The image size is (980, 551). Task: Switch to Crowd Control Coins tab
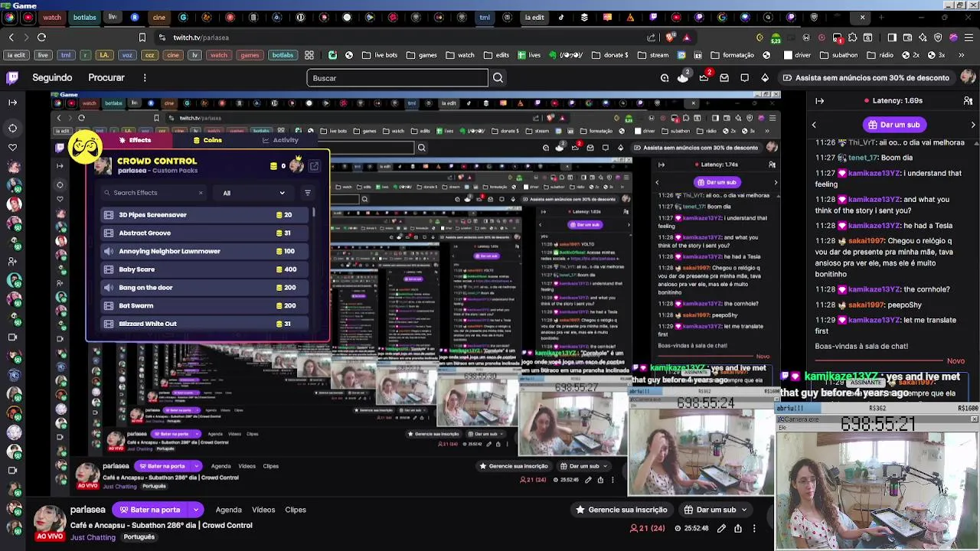207,140
